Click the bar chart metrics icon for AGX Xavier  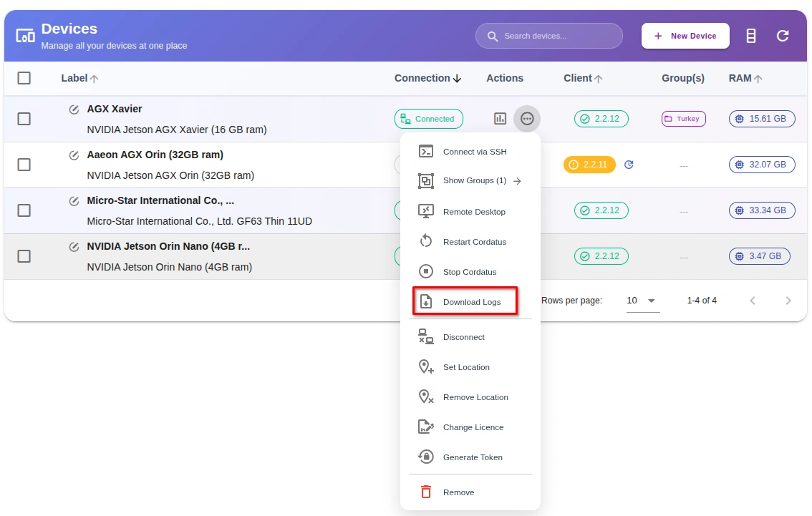coord(500,118)
